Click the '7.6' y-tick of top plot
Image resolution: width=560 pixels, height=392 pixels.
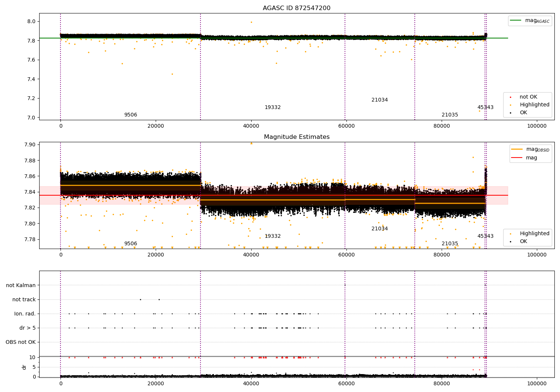point(31,60)
